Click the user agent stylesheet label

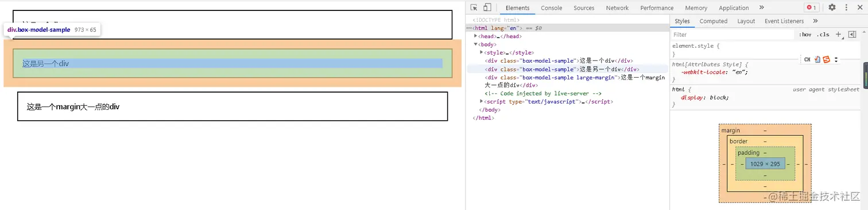[826, 89]
